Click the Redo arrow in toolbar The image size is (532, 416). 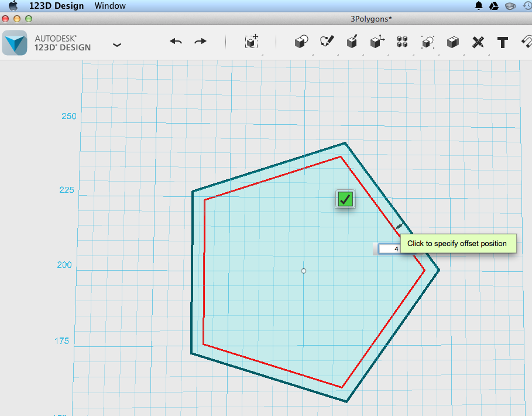tap(200, 42)
